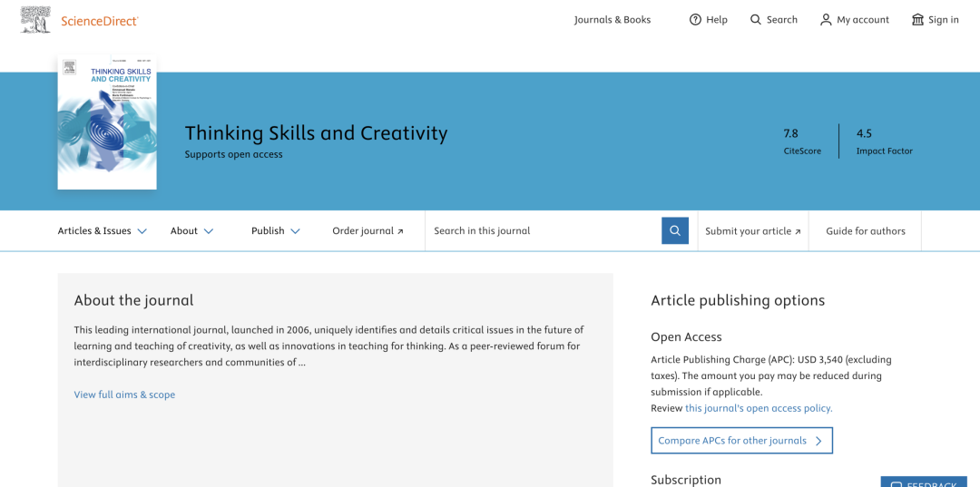
Task: Click the Open Access subheading
Action: [x=686, y=337]
